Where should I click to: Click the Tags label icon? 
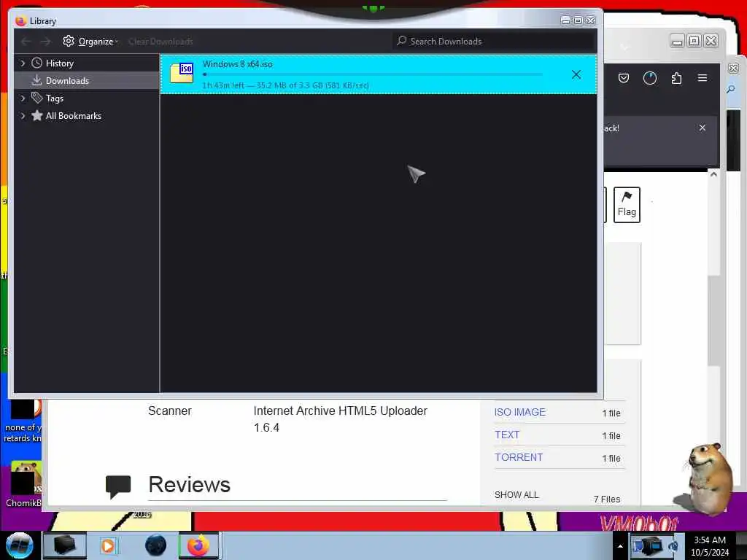pyautogui.click(x=36, y=98)
